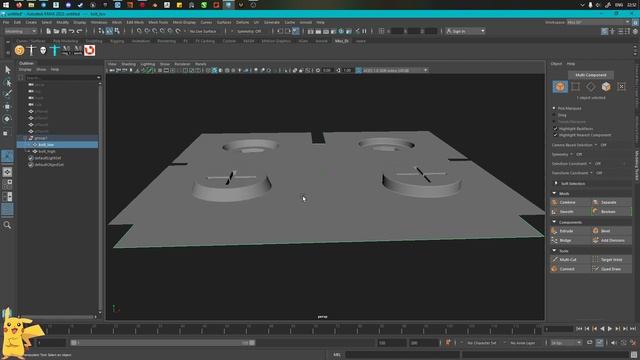Select Edge selection diamond icon in Modeling Toolkit

point(591,87)
